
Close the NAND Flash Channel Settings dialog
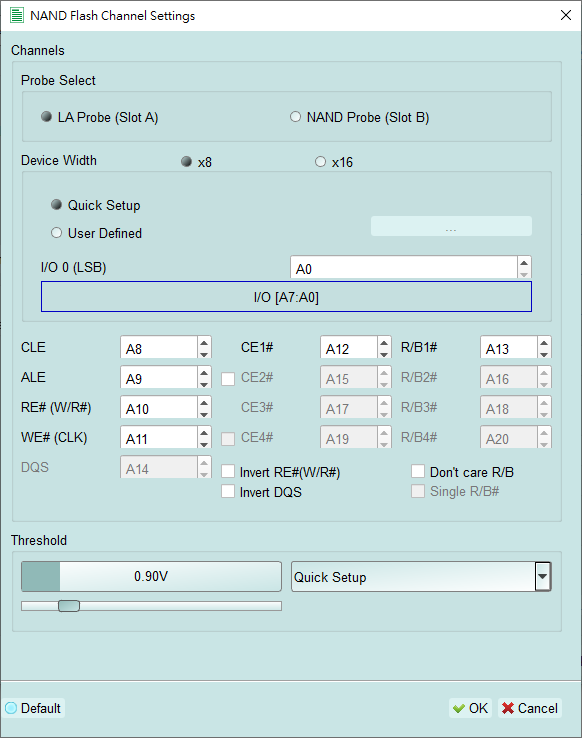click(566, 15)
